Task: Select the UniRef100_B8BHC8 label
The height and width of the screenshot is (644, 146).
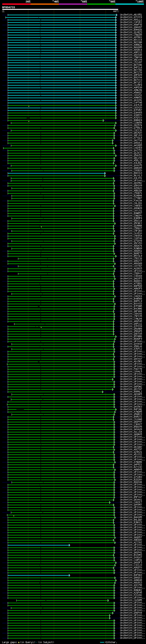Action: point(131,120)
